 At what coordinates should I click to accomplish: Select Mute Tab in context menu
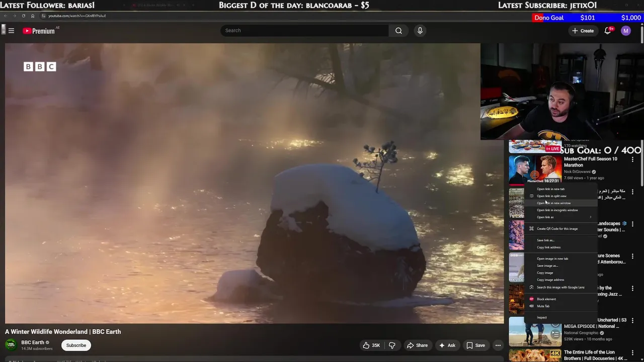[x=561, y=306]
